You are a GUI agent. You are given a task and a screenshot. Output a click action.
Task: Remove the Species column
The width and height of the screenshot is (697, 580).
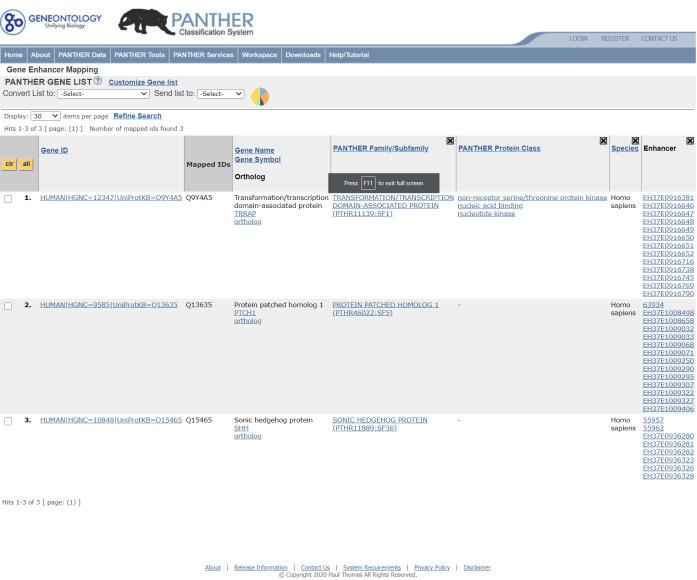pos(635,141)
